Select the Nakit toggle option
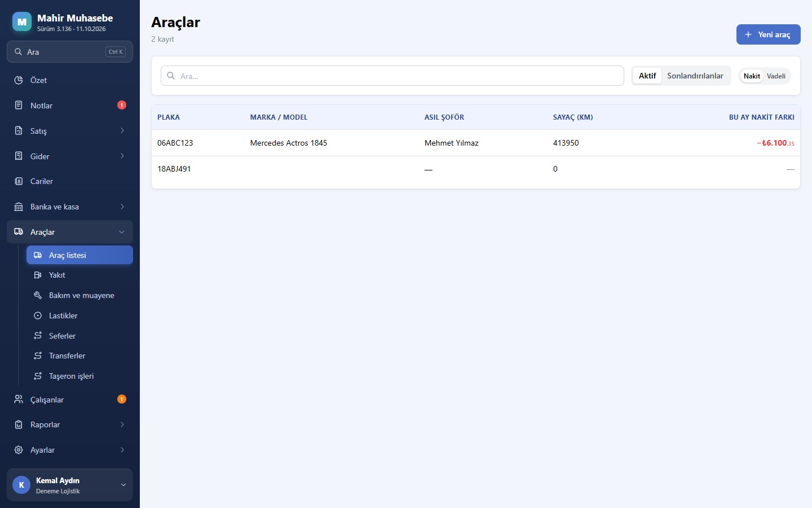This screenshot has height=508, width=812. tap(752, 76)
